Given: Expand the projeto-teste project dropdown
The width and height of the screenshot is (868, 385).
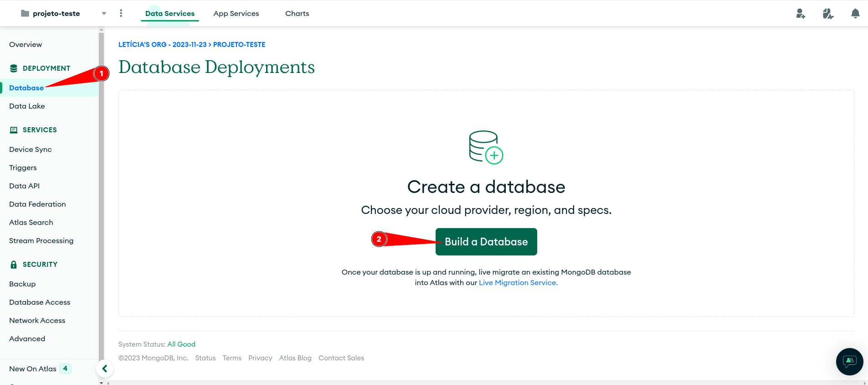Looking at the screenshot, I should (x=104, y=14).
